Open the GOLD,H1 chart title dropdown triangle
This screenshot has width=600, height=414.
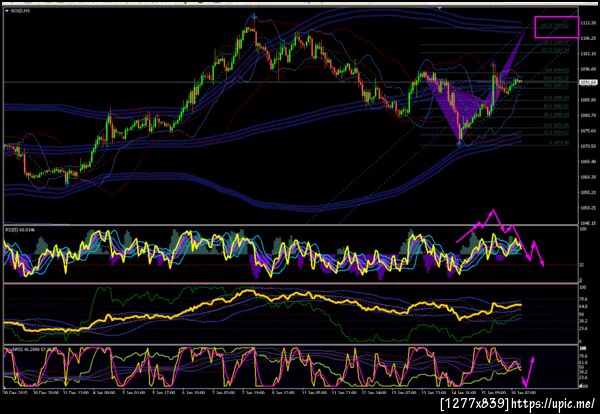pos(7,11)
